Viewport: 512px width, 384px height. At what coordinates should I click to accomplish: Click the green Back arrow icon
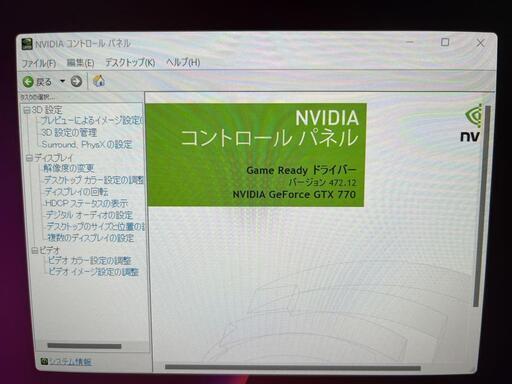28,82
